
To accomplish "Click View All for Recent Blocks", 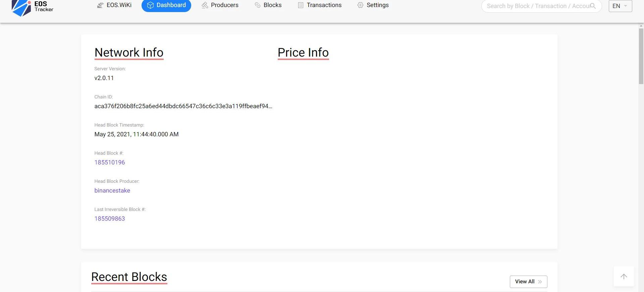I will [528, 282].
